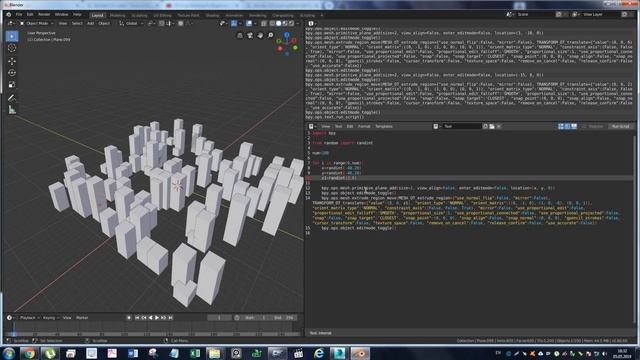Click the auto keying record button
This screenshot has height=360, width=640.
(x=129, y=318)
